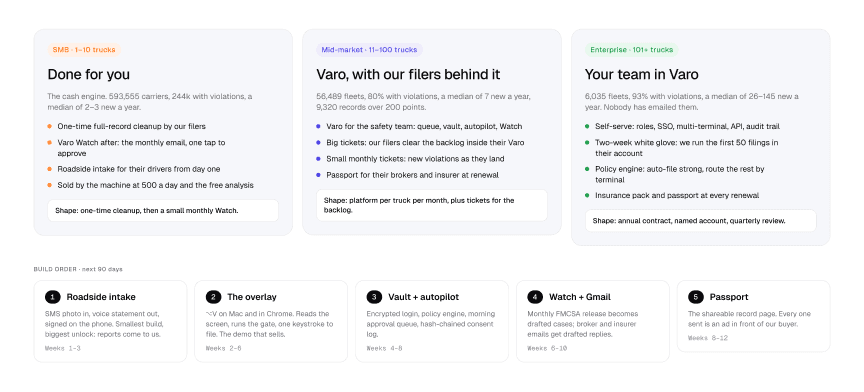Viewport: 864px width, 392px height.
Task: Click the green bullet beside Policy engine line
Action: (x=587, y=169)
